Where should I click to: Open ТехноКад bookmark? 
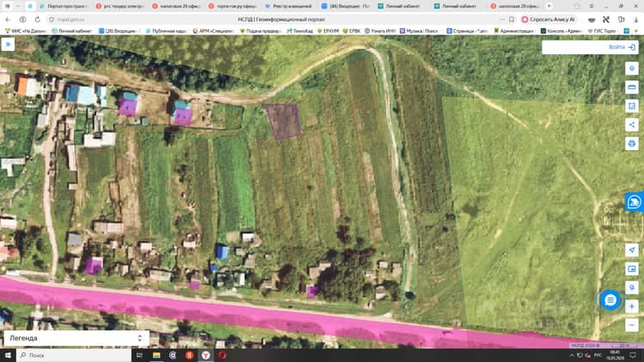tap(300, 31)
